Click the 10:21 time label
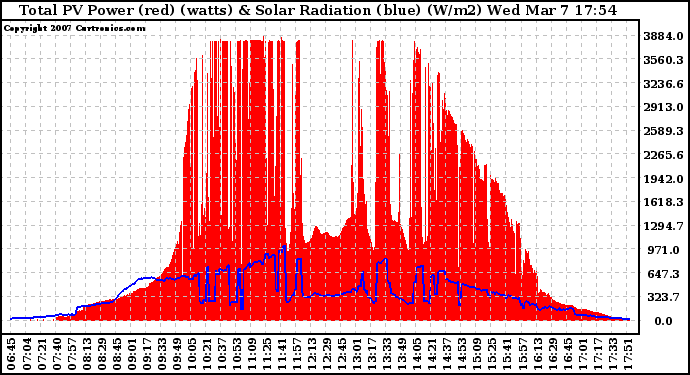The width and height of the screenshot is (690, 375). (x=206, y=354)
